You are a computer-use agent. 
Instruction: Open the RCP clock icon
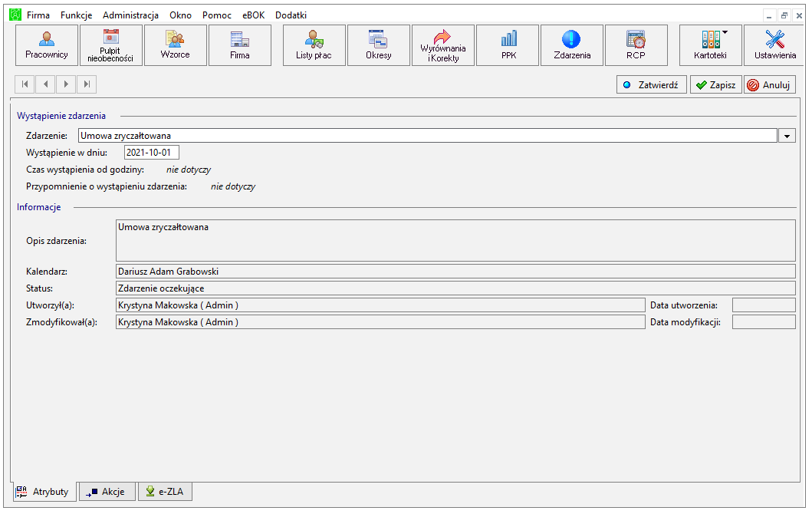pyautogui.click(x=636, y=45)
